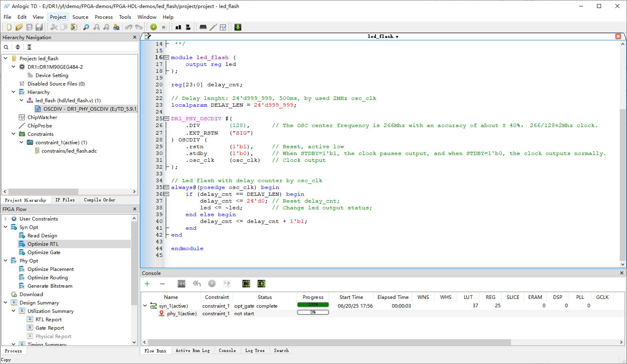This screenshot has height=364, width=627.
Task: Remove run with minus icon
Action: pos(162,284)
